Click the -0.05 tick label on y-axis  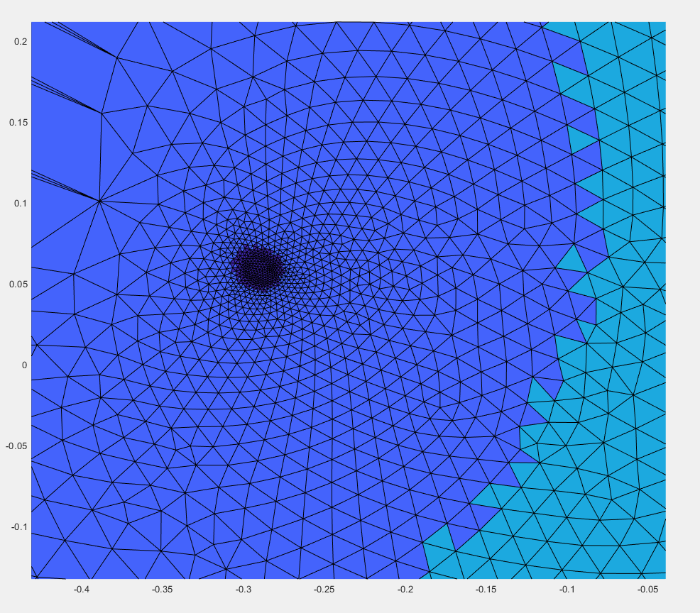click(16, 446)
